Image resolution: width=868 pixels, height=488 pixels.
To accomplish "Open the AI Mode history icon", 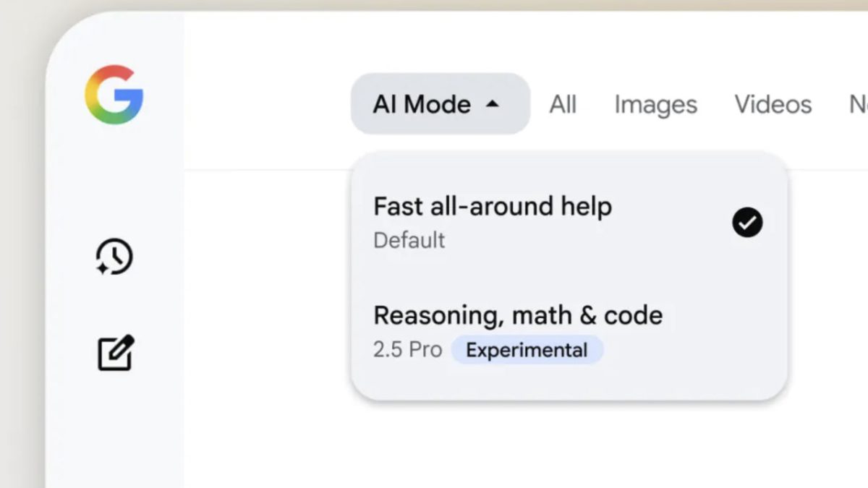I will click(x=114, y=257).
